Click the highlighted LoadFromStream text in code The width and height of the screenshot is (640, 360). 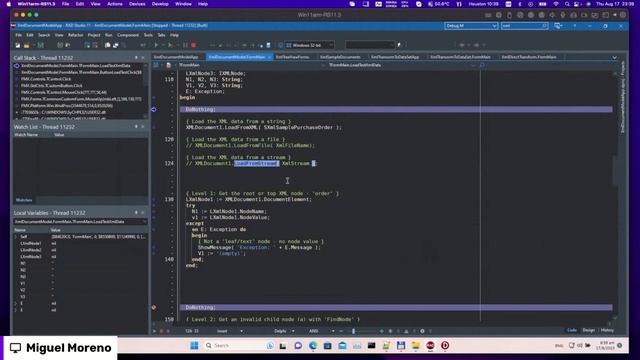tap(256, 164)
